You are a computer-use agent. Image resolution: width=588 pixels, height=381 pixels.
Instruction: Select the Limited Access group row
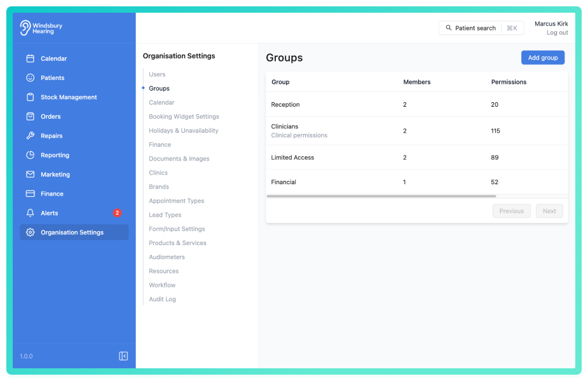(417, 157)
